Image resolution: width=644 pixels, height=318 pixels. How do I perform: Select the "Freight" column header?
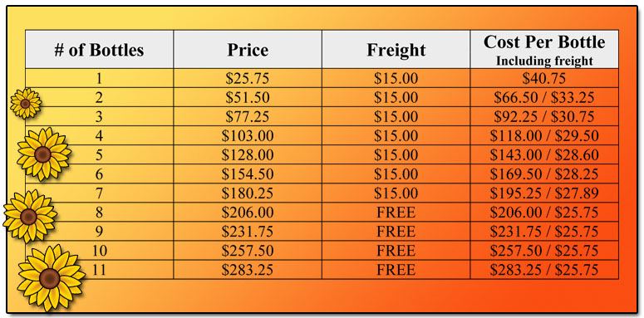[x=396, y=49]
